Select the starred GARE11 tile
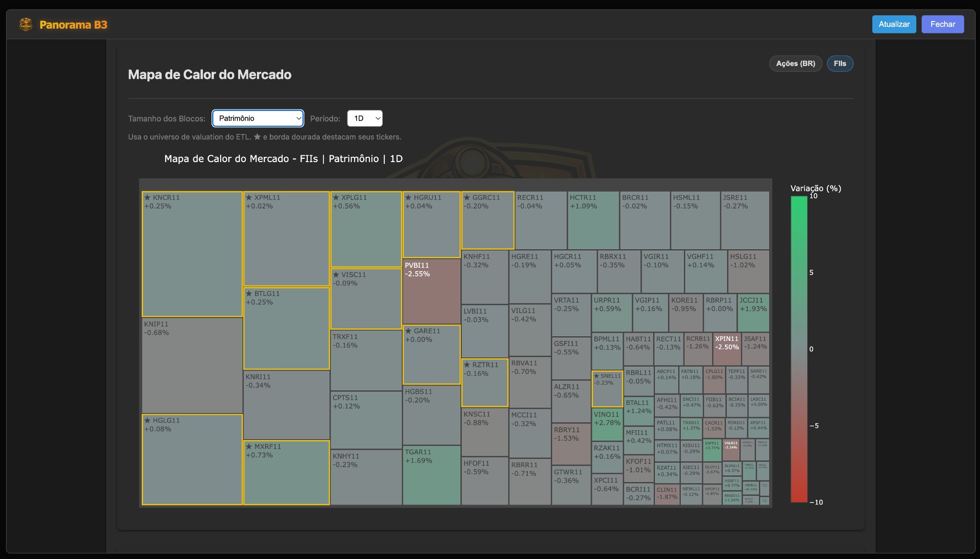This screenshot has height=559, width=980. [x=431, y=354]
